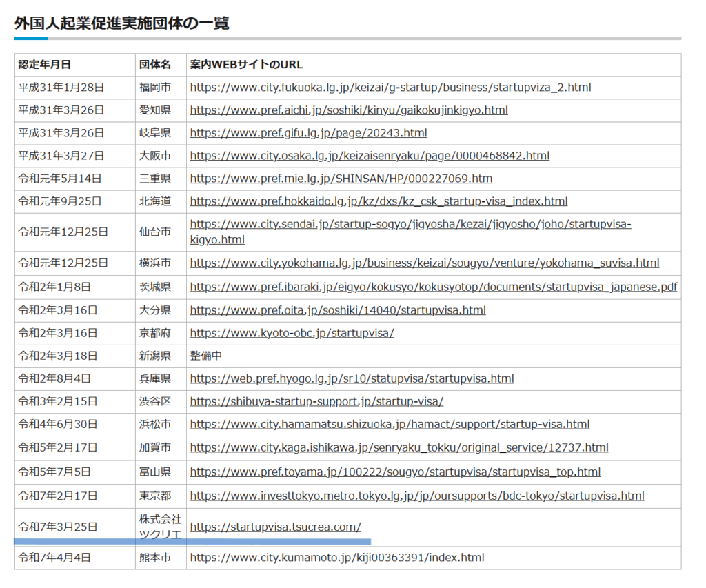This screenshot has width=706, height=588.
Task: Click the 案内WEBサイトのURL column header
Action: 246,65
